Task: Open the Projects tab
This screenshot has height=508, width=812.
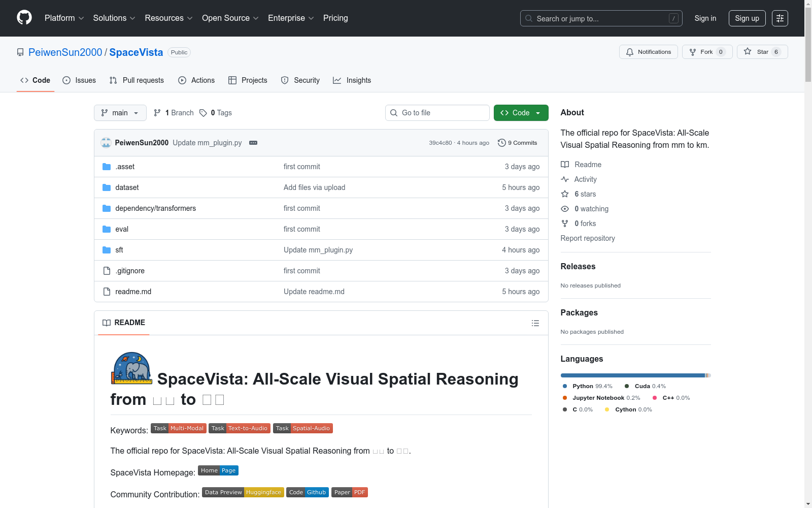Action: [248, 80]
